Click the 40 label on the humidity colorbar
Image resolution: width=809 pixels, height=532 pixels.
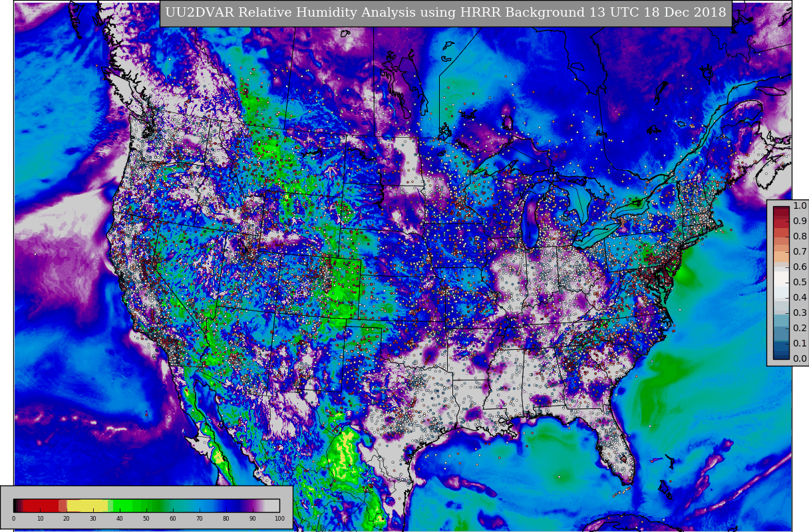click(x=120, y=519)
